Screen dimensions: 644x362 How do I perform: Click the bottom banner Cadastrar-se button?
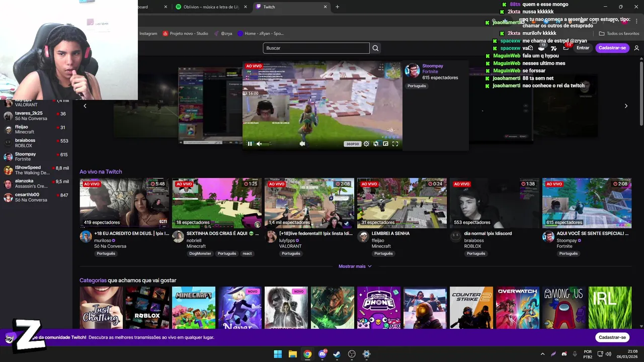(612, 337)
